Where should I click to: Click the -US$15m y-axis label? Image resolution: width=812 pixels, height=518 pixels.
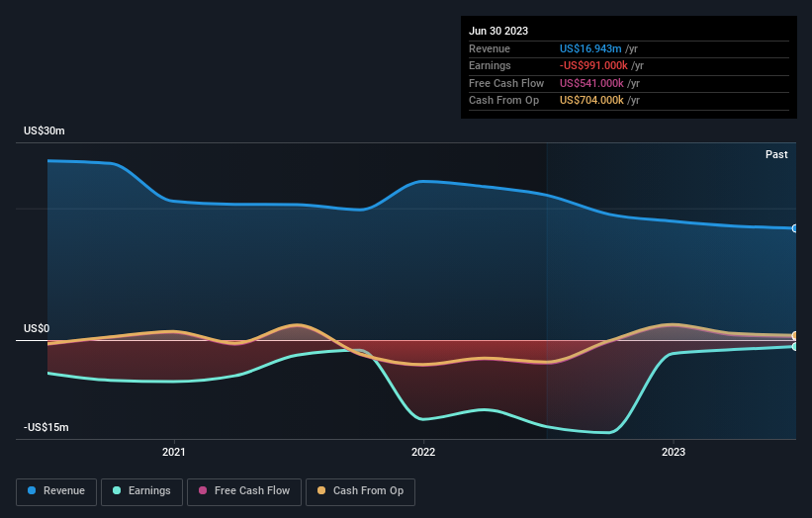pos(46,427)
